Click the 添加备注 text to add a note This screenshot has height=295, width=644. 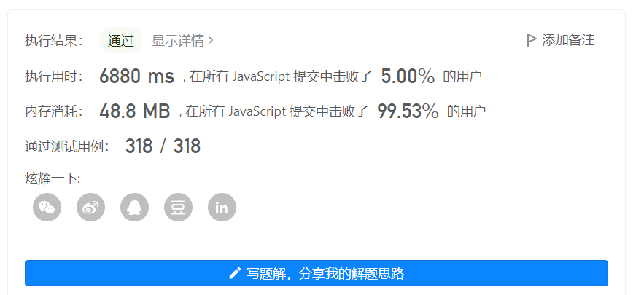click(568, 40)
